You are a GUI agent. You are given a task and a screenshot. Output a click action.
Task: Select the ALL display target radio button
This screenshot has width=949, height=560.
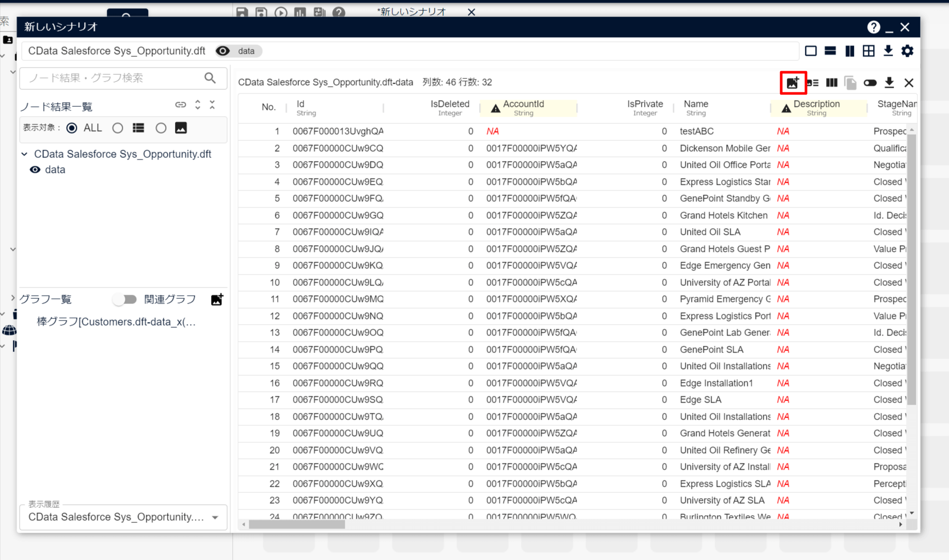[72, 128]
